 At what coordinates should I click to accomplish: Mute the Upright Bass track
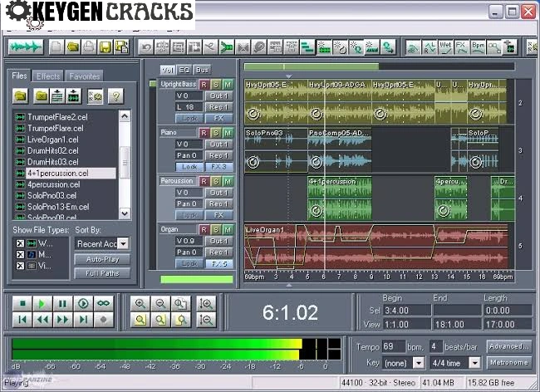pos(228,84)
